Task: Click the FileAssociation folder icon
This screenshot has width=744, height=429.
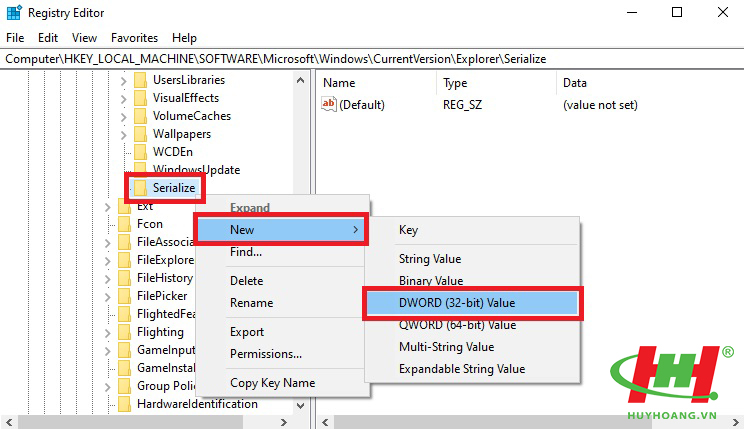Action: [124, 242]
